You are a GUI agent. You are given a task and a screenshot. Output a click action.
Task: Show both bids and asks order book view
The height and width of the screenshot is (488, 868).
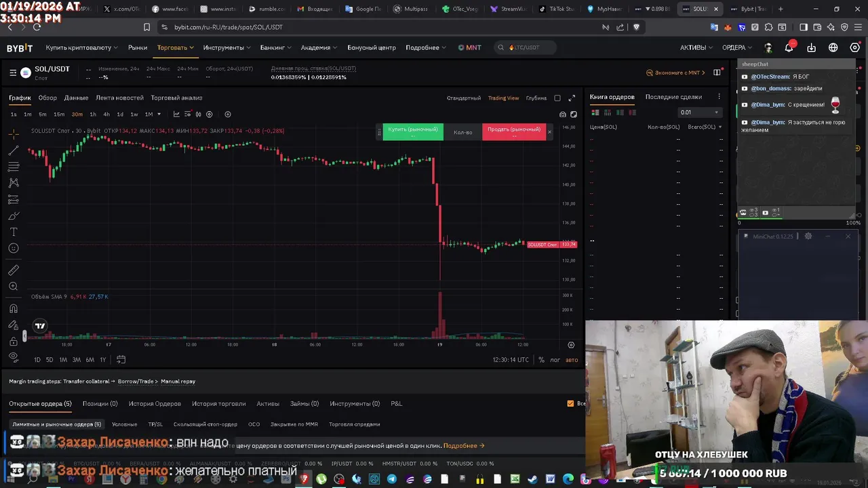pos(596,113)
